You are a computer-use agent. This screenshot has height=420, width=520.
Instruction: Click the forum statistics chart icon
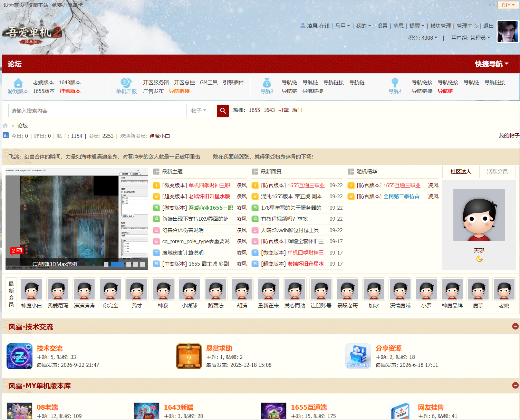pyautogui.click(x=6, y=135)
